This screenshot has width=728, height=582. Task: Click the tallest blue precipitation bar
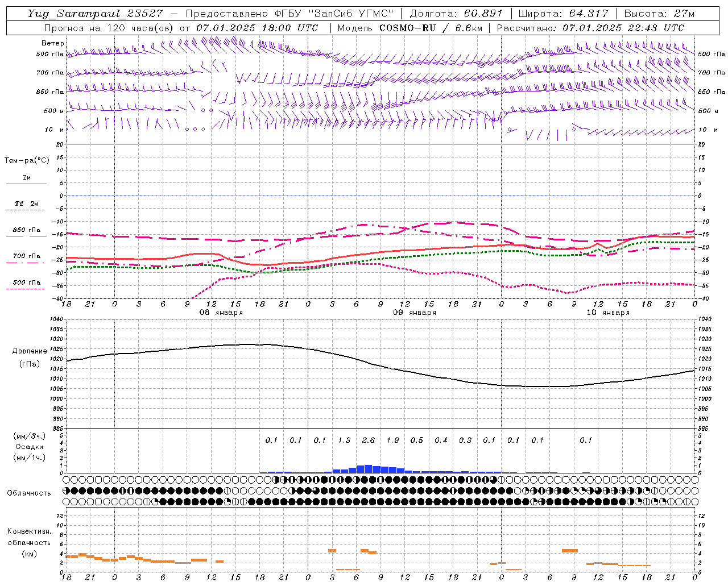click(x=369, y=469)
